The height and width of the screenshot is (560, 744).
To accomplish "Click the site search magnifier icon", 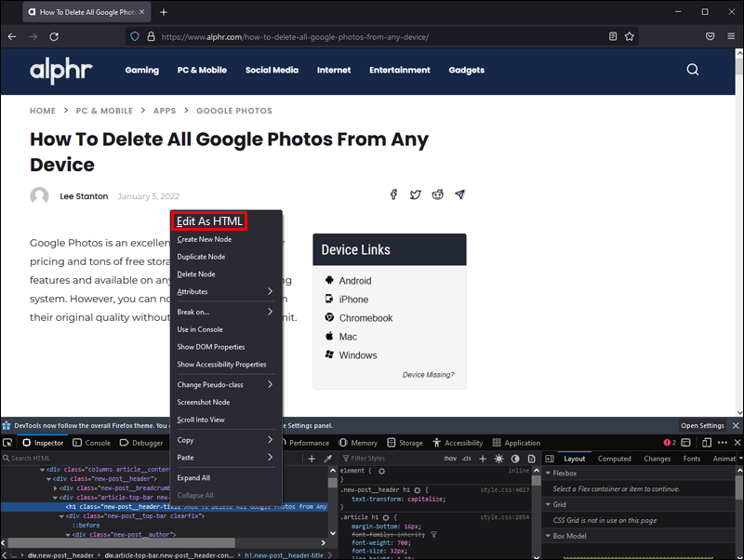I will tap(693, 70).
